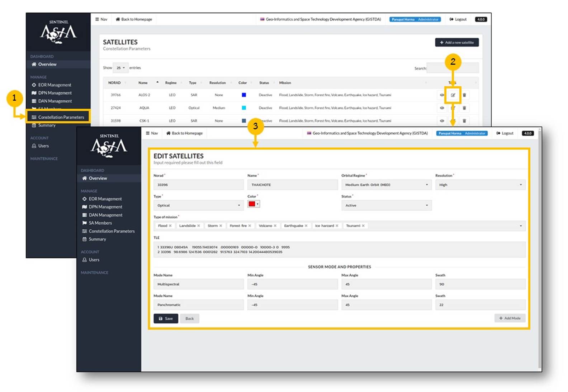Viewport: 568px width, 392px height.
Task: Click edit icon for ALOS-2 satellite row
Action: pyautogui.click(x=453, y=95)
